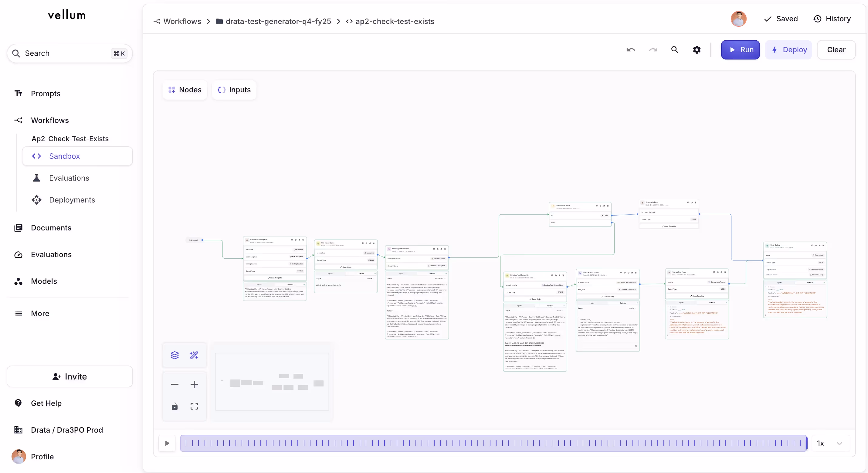The width and height of the screenshot is (868, 473).
Task: Open the Result dropdown in Get Index Name output
Action: click(x=370, y=279)
